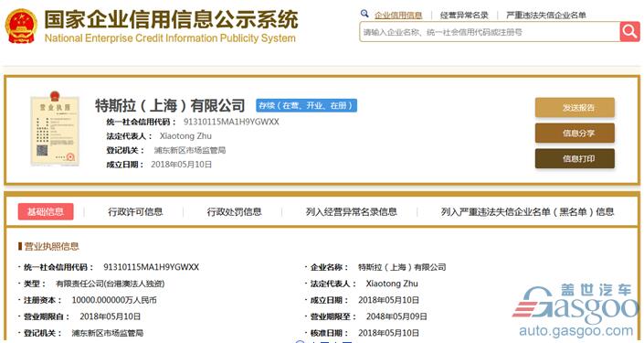Switch to the 行政许可信息 tab
Screen dimensions: 644x343
135,212
